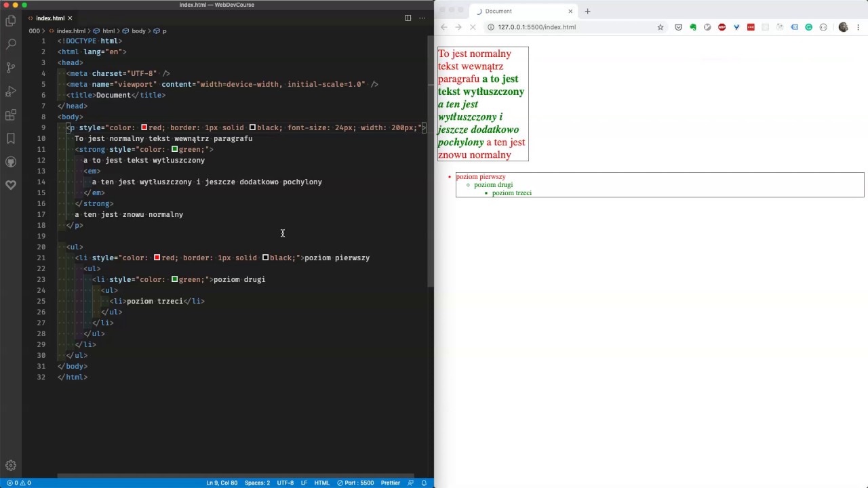Open red color swatch on line 21

tap(157, 258)
